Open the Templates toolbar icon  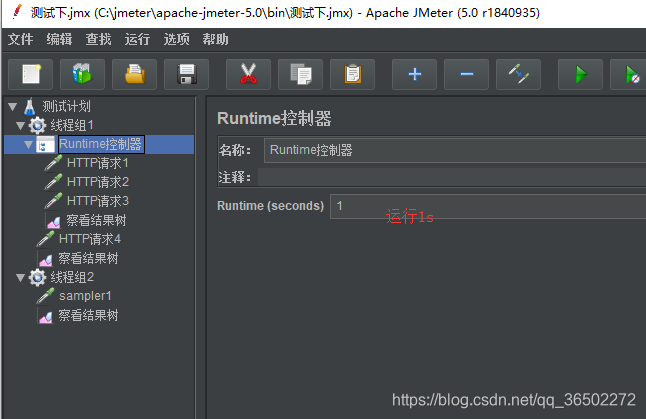coord(82,74)
